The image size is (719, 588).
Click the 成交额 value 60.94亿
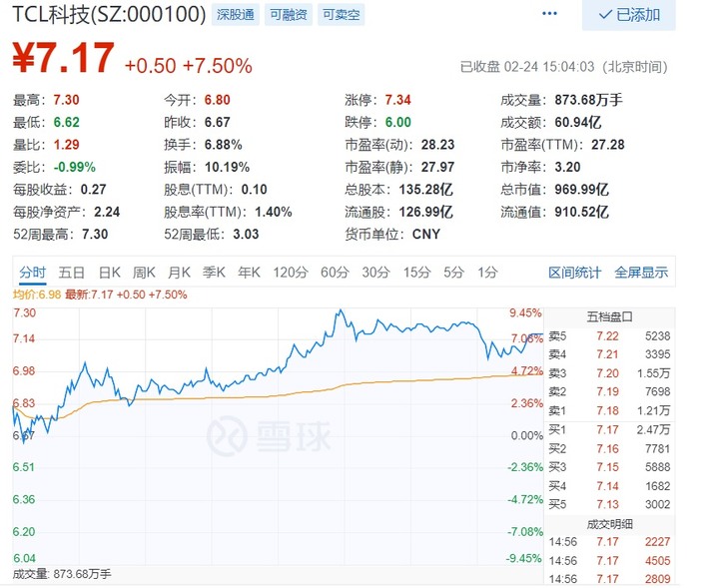[578, 123]
